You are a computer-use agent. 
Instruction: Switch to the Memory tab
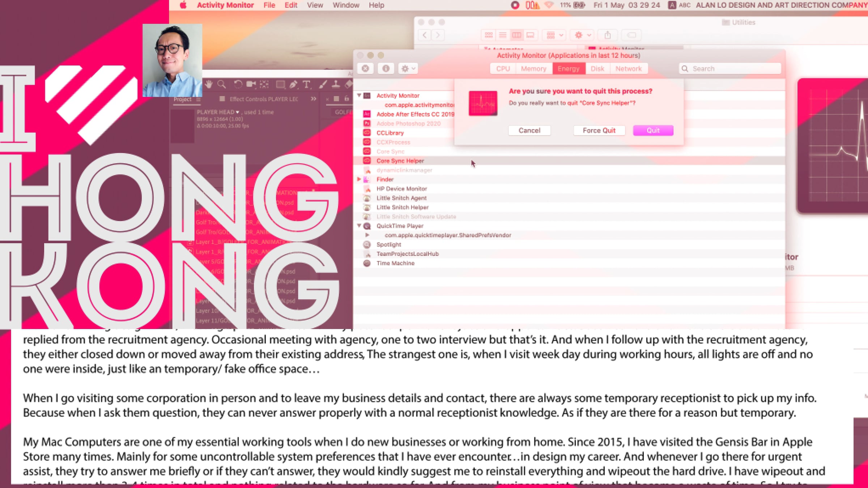click(533, 69)
